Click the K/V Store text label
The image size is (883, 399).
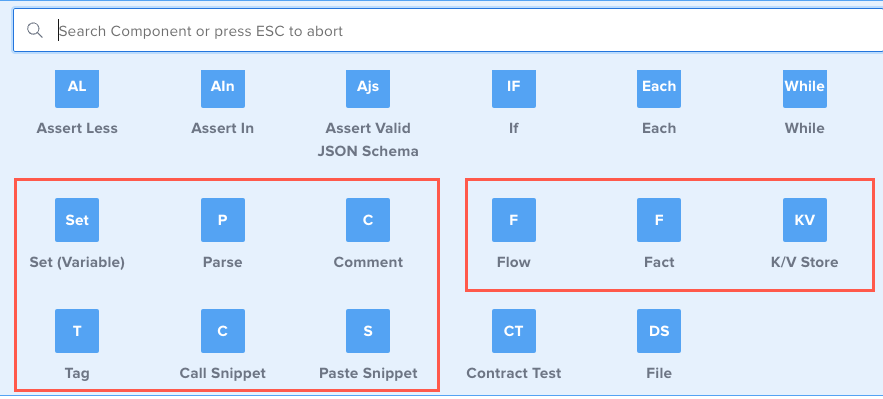click(804, 262)
